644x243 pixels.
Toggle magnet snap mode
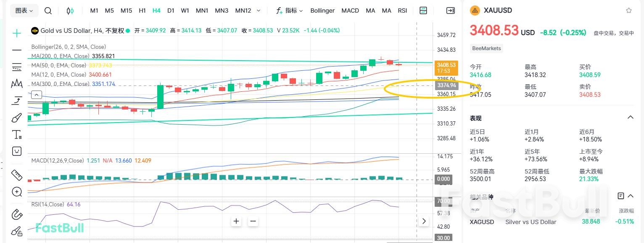tap(17, 214)
